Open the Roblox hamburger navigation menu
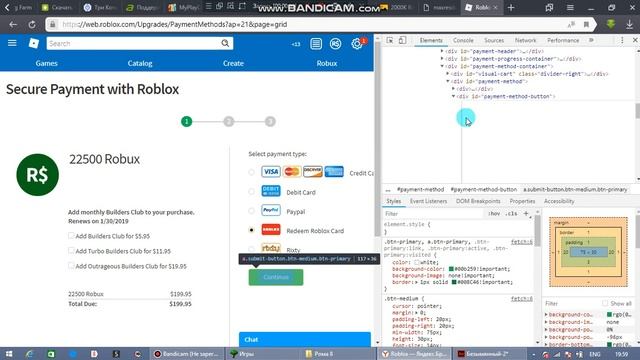 click(12, 43)
